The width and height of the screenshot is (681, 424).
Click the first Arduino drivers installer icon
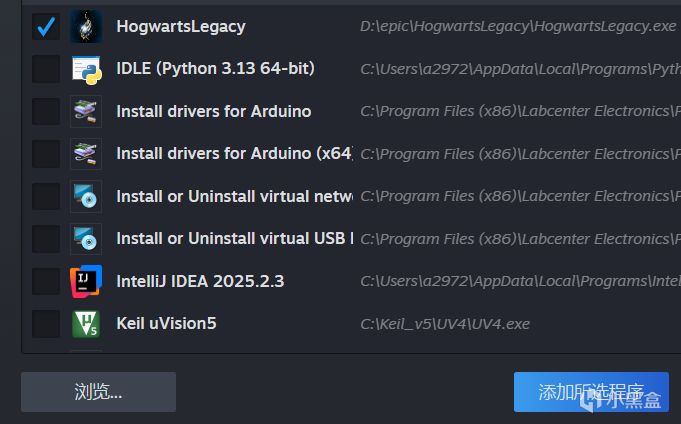click(x=86, y=111)
